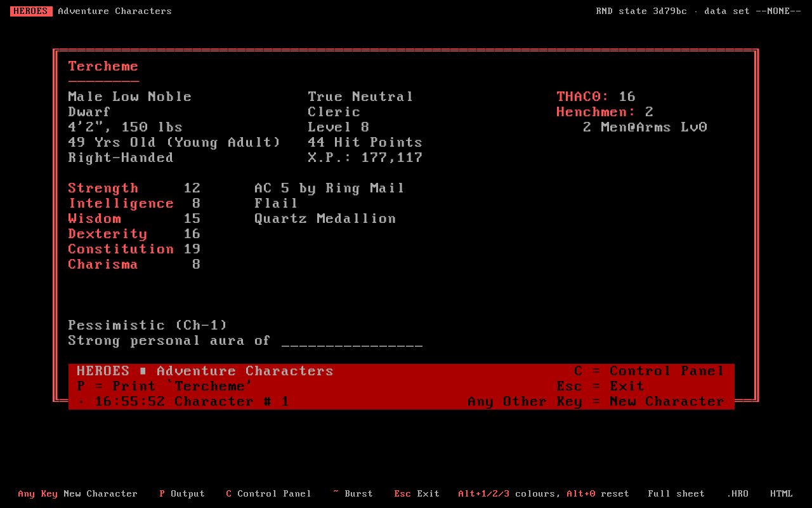Select 'Full sheet' in bottom bar

pos(676,493)
